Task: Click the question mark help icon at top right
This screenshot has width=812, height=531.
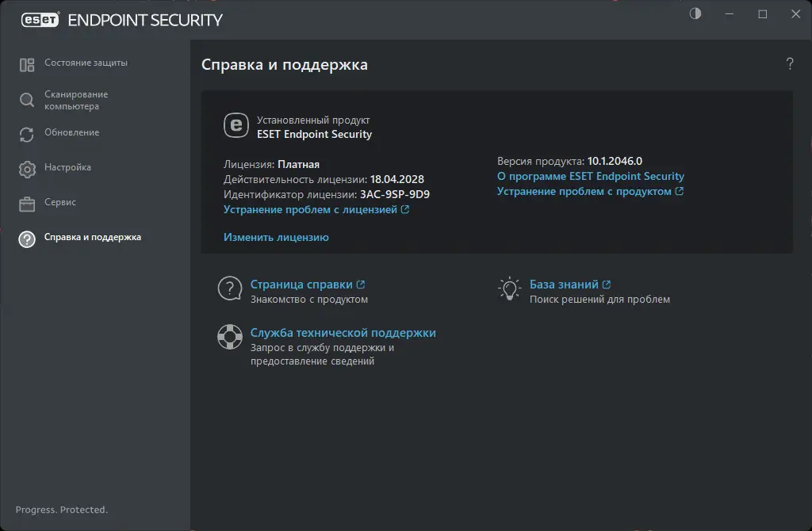Action: tap(790, 64)
